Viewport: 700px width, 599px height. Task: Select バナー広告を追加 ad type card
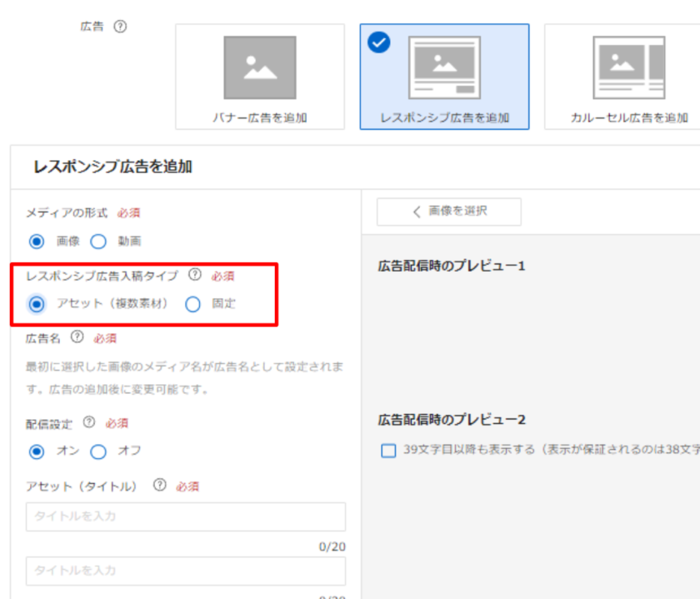pyautogui.click(x=259, y=77)
